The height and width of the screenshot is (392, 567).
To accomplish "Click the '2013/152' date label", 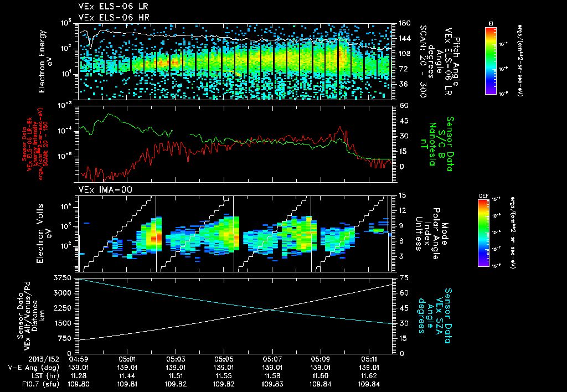I will (x=44, y=360).
